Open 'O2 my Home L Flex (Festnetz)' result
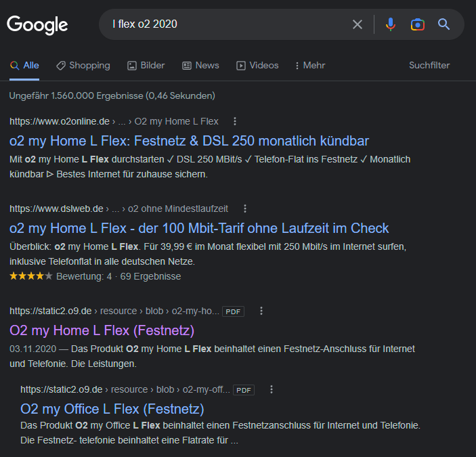 102,330
